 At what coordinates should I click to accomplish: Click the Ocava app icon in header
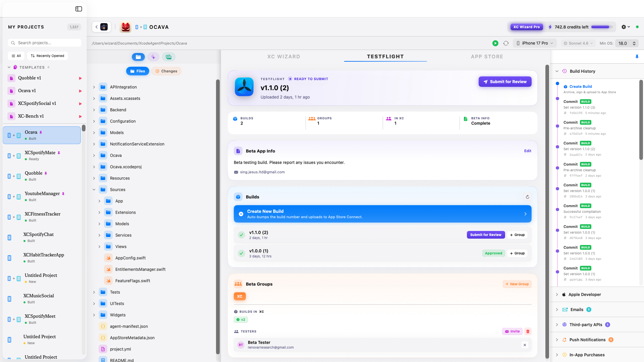(x=125, y=27)
